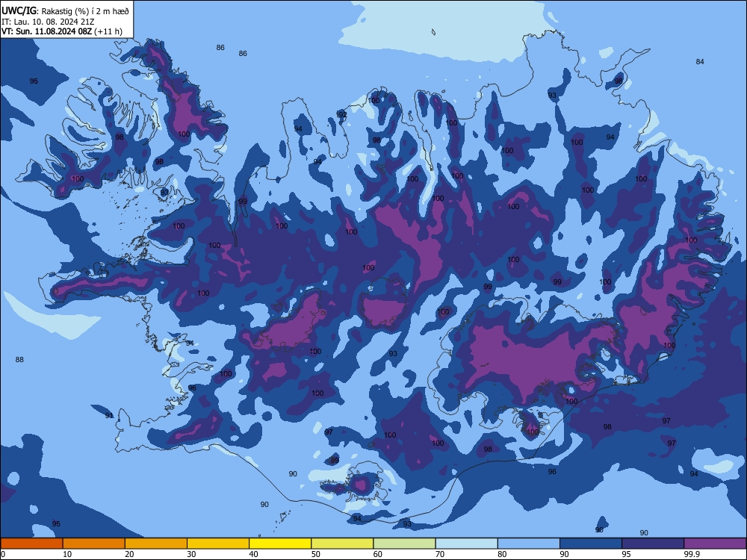Viewport: 747px width, 560px height.
Task: Click the 'VT: Sun. 11.08.2024 08Z (+11 h)' line
Action: point(62,31)
